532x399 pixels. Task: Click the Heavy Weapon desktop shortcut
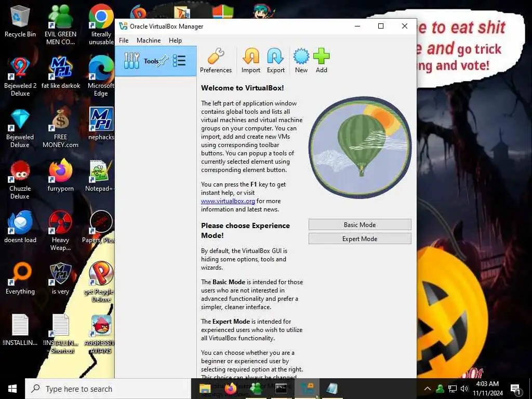[x=60, y=231]
